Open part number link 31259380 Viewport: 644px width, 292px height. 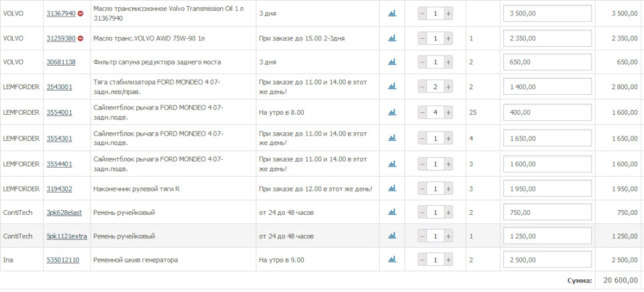(61, 38)
